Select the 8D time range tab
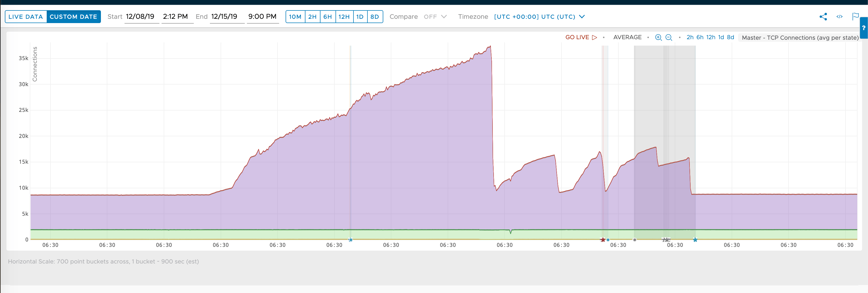This screenshot has width=868, height=293. (375, 17)
